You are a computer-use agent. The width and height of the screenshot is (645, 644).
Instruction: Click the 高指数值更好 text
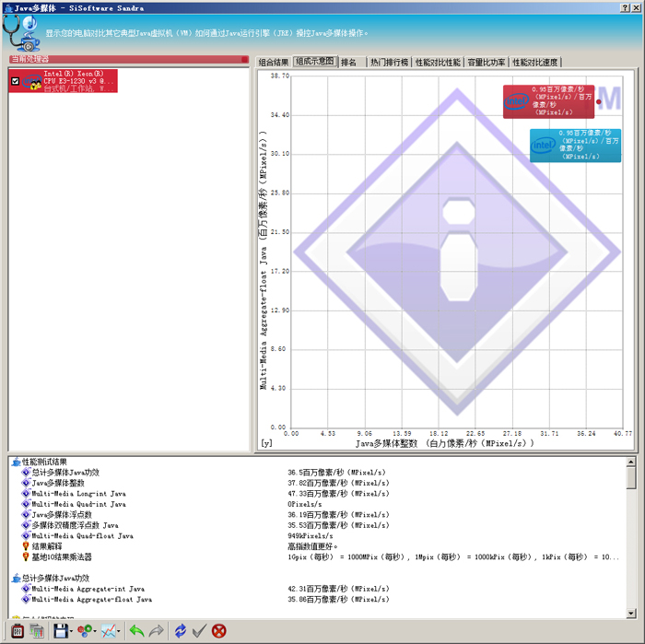(312, 546)
